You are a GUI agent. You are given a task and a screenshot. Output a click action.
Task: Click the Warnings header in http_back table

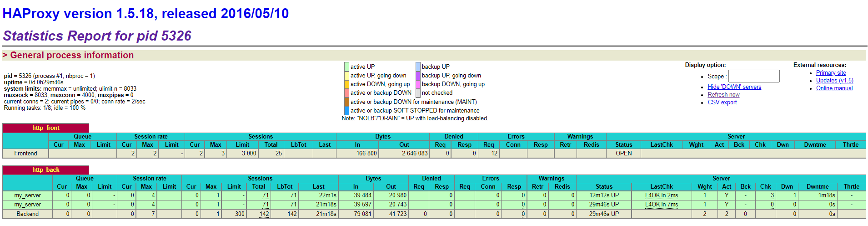[x=551, y=179]
